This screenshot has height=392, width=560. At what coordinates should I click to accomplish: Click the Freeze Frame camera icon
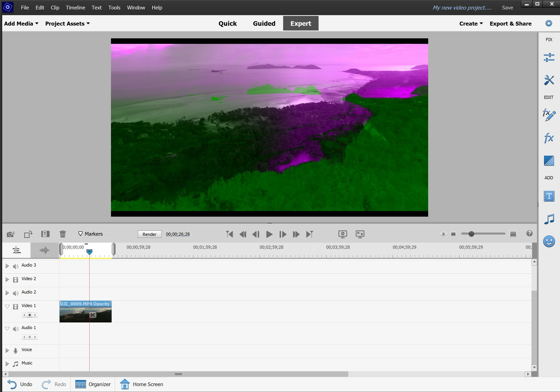click(11, 234)
